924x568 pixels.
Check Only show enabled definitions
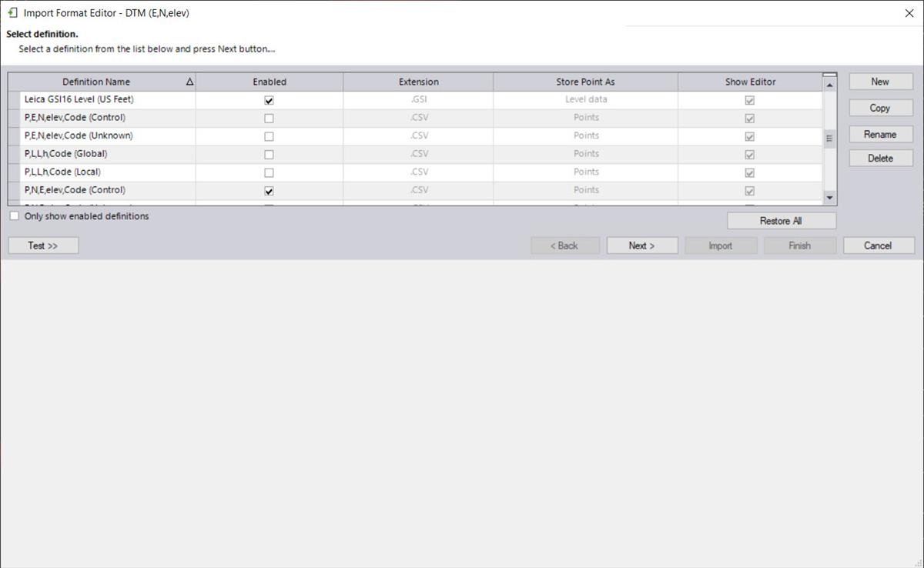click(x=14, y=216)
